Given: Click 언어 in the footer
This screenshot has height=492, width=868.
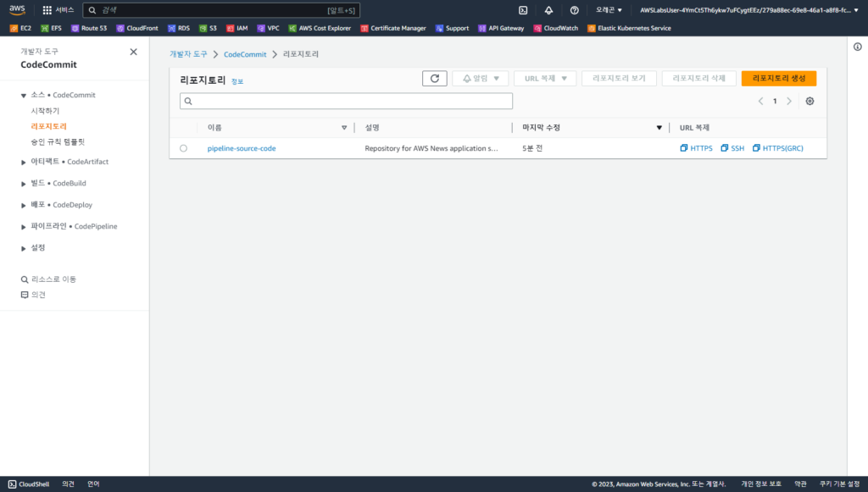Looking at the screenshot, I should 93,484.
